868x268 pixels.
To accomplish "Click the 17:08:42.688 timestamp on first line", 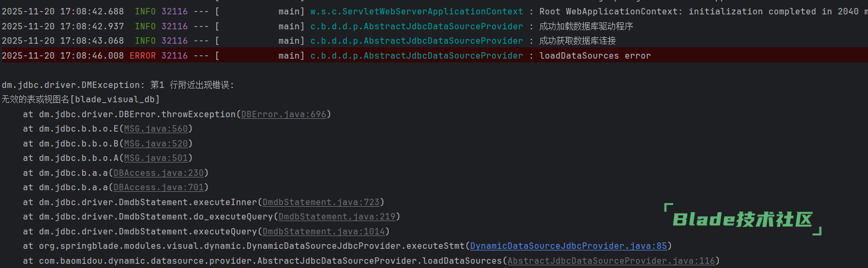I will [x=92, y=12].
